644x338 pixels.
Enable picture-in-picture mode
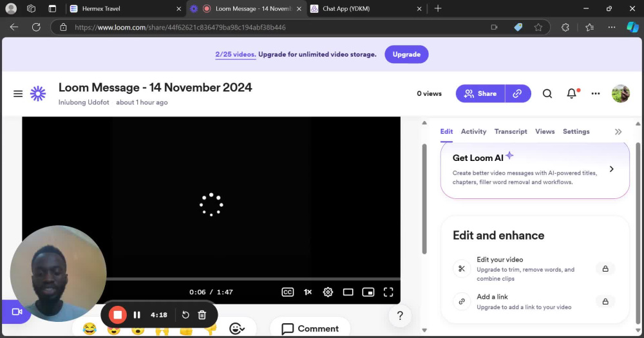point(368,292)
